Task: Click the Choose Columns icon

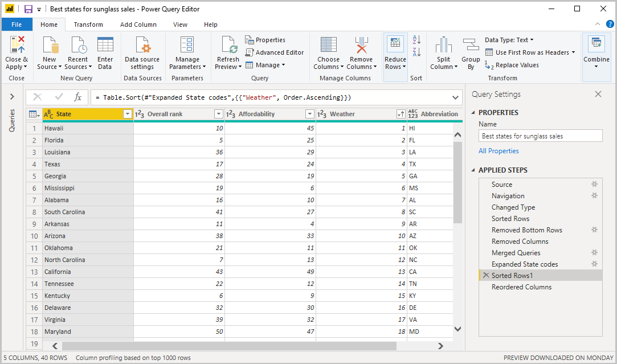Action: 329,44
